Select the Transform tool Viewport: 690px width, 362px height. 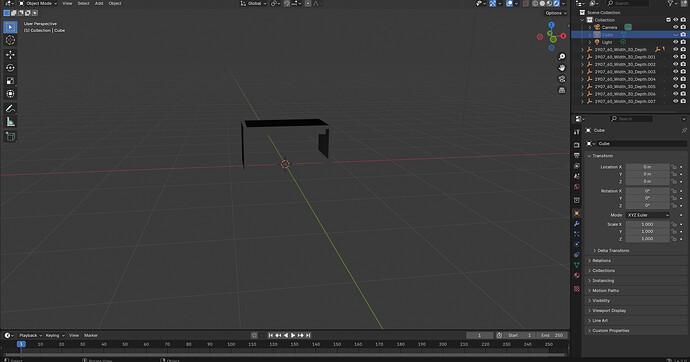pyautogui.click(x=10, y=94)
